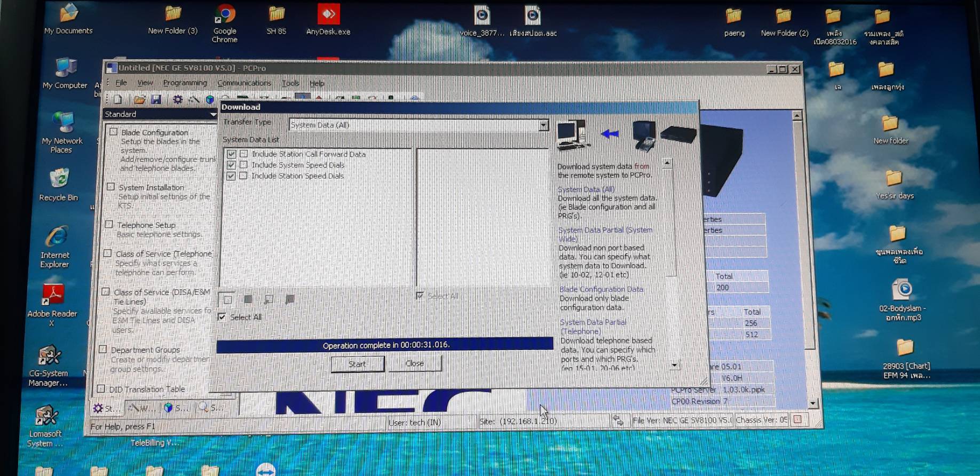Image resolution: width=980 pixels, height=476 pixels.
Task: Switch to the magnifier 'S...' bottom tab
Action: [210, 407]
